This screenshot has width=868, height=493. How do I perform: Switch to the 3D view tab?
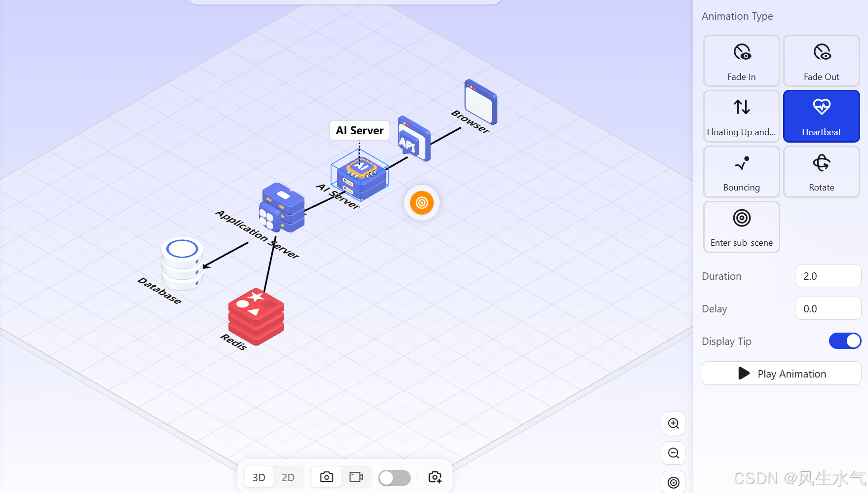[x=259, y=477]
